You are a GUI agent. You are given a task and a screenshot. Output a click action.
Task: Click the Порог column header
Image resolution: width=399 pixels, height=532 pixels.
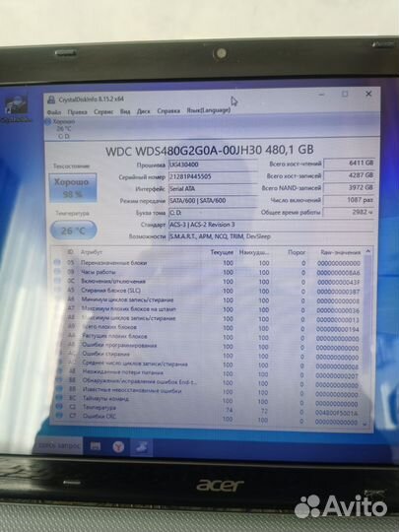pyautogui.click(x=297, y=252)
